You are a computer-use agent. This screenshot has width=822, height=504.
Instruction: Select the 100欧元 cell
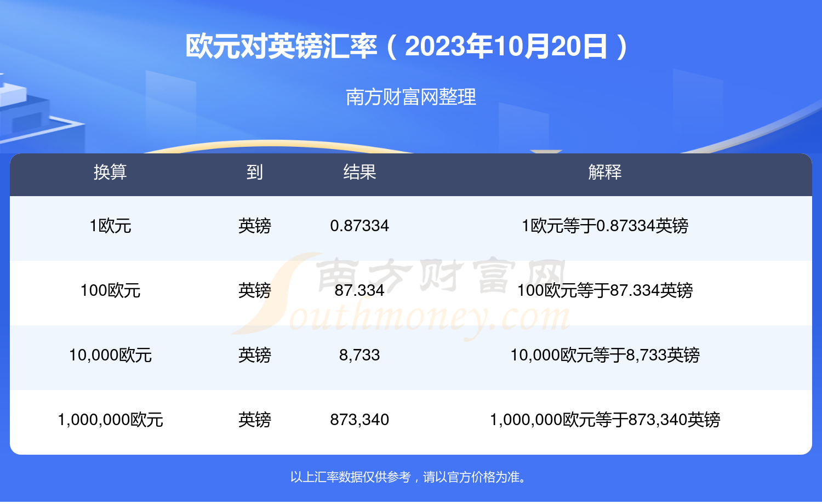(x=110, y=290)
